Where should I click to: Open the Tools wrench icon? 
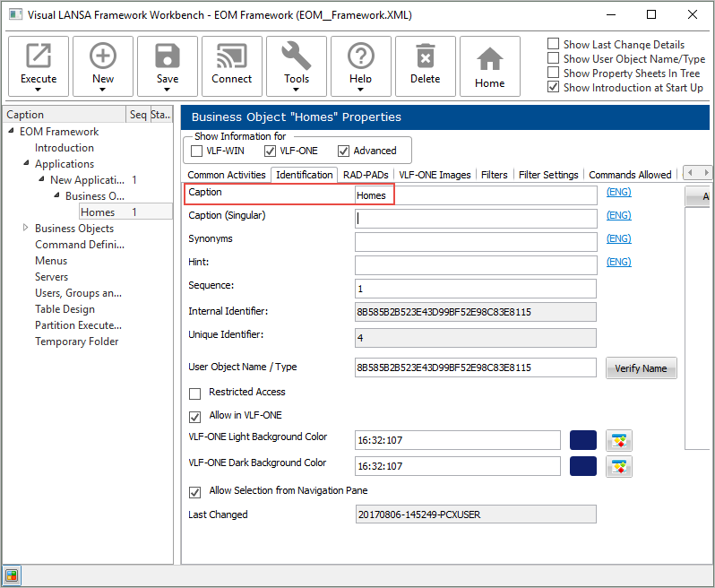tap(297, 57)
